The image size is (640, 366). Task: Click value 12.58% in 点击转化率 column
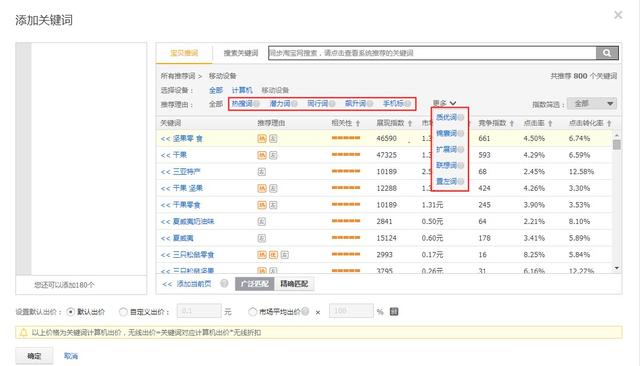click(581, 172)
